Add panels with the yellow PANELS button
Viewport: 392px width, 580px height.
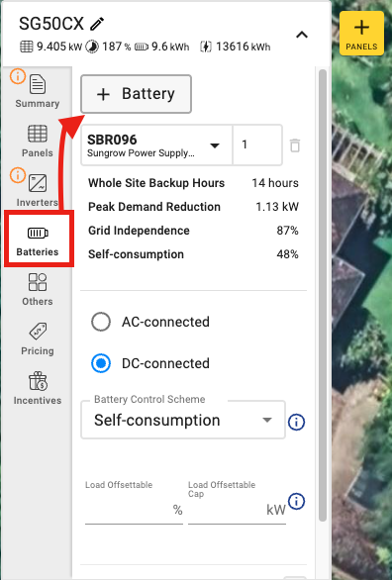point(361,34)
